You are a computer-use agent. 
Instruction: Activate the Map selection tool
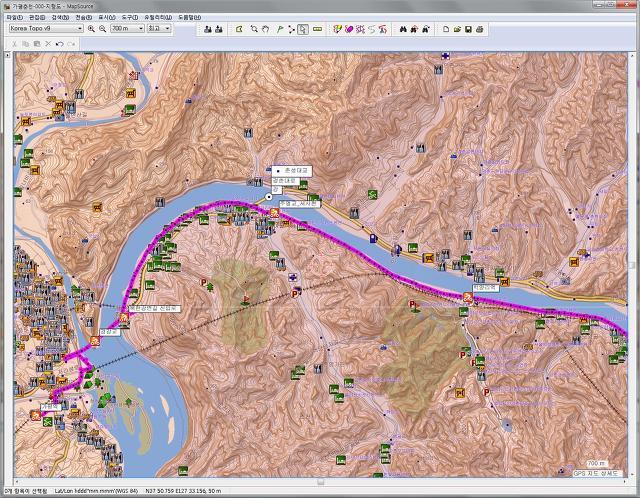[x=239, y=29]
